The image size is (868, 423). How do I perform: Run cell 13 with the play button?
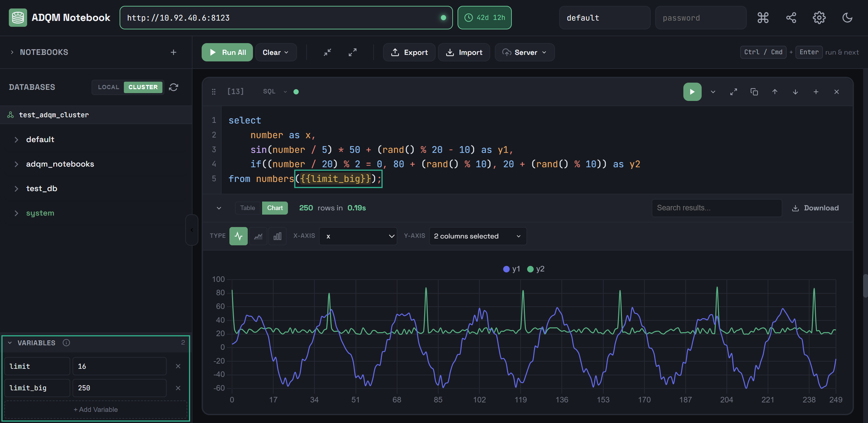pos(692,91)
